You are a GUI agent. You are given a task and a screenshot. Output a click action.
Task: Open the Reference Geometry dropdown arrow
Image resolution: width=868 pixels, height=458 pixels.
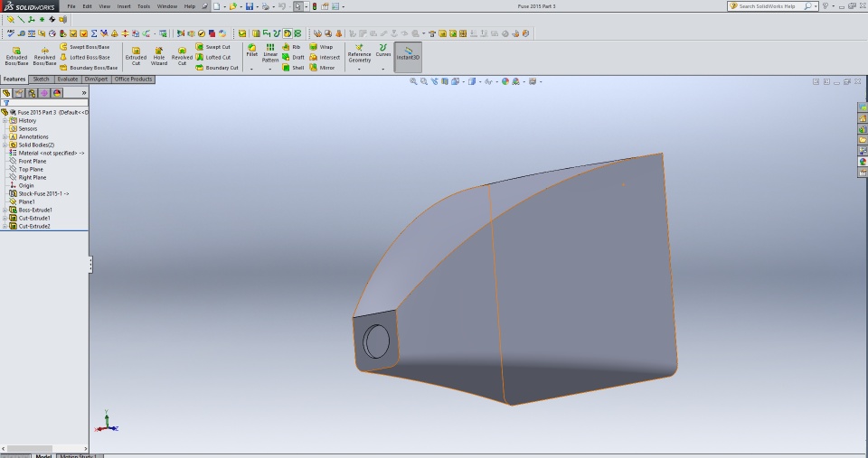(x=359, y=70)
